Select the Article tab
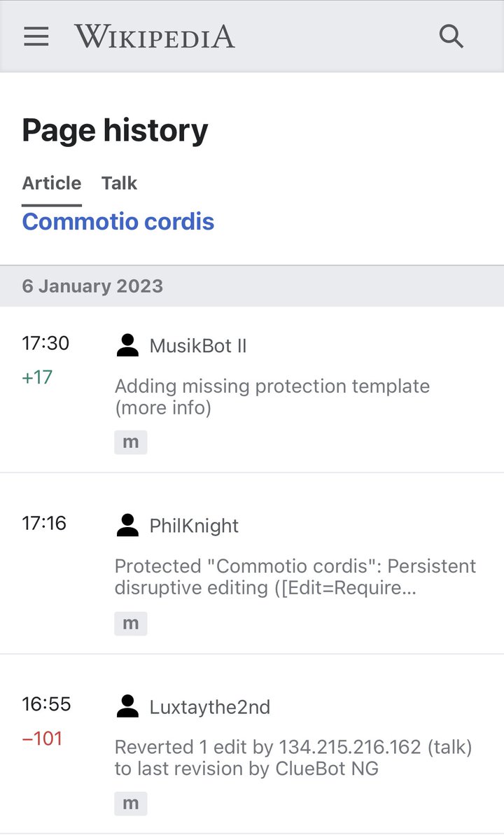The width and height of the screenshot is (504, 840). (52, 183)
